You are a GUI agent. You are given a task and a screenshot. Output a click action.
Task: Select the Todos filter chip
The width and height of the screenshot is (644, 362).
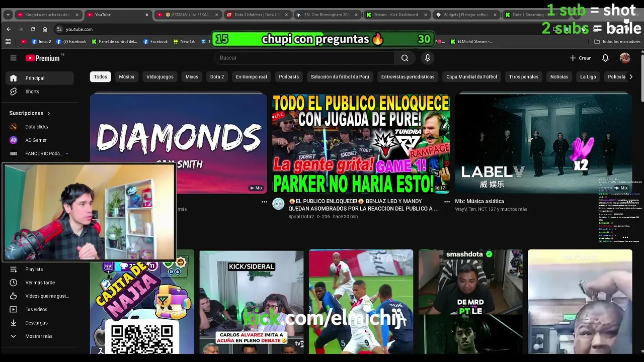[x=100, y=77]
